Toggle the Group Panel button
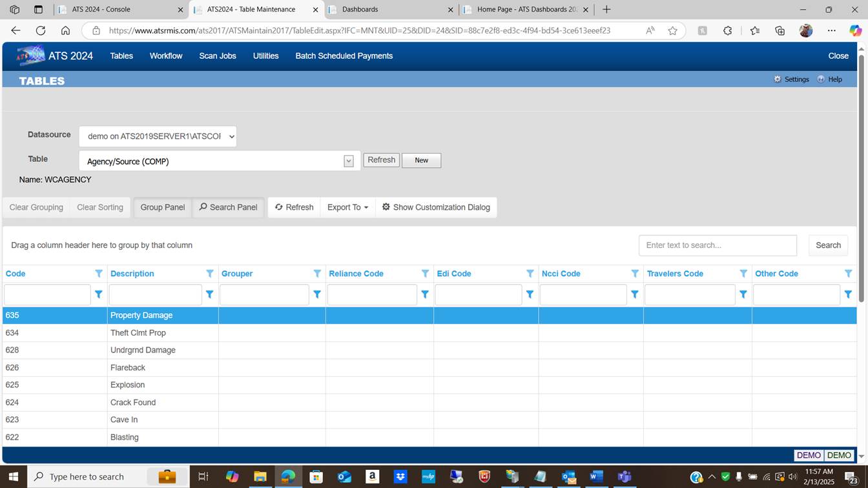 [x=163, y=207]
